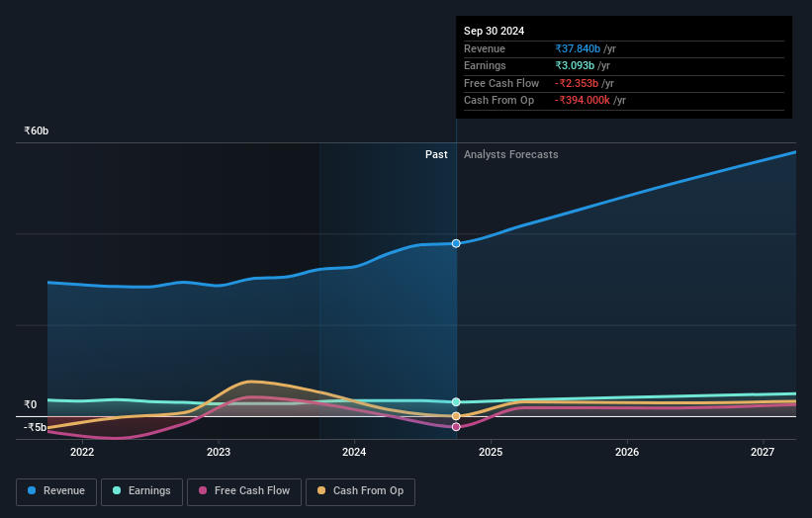
Task: Click the Cash From Op label in tooltip
Action: 498,101
